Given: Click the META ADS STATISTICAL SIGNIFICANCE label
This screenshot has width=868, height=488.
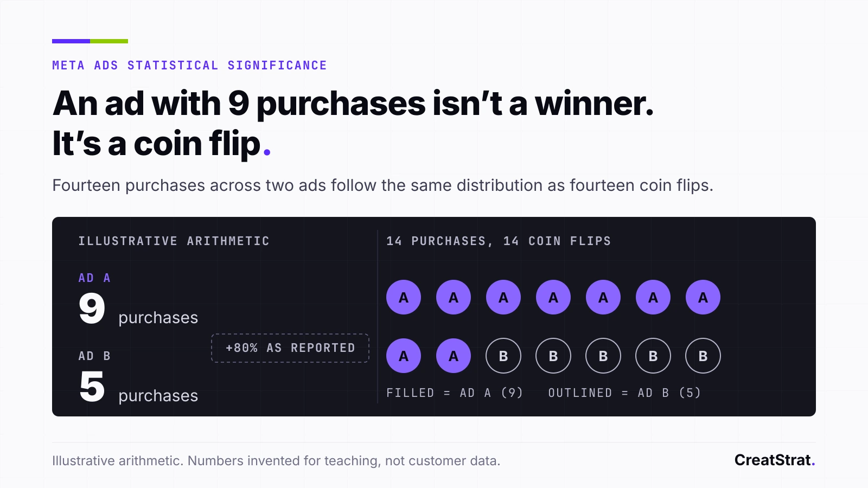Looking at the screenshot, I should [x=189, y=66].
